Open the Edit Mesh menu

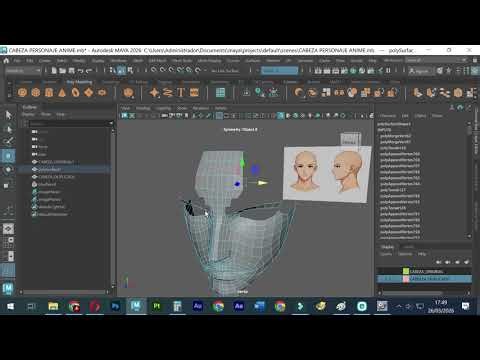point(157,61)
